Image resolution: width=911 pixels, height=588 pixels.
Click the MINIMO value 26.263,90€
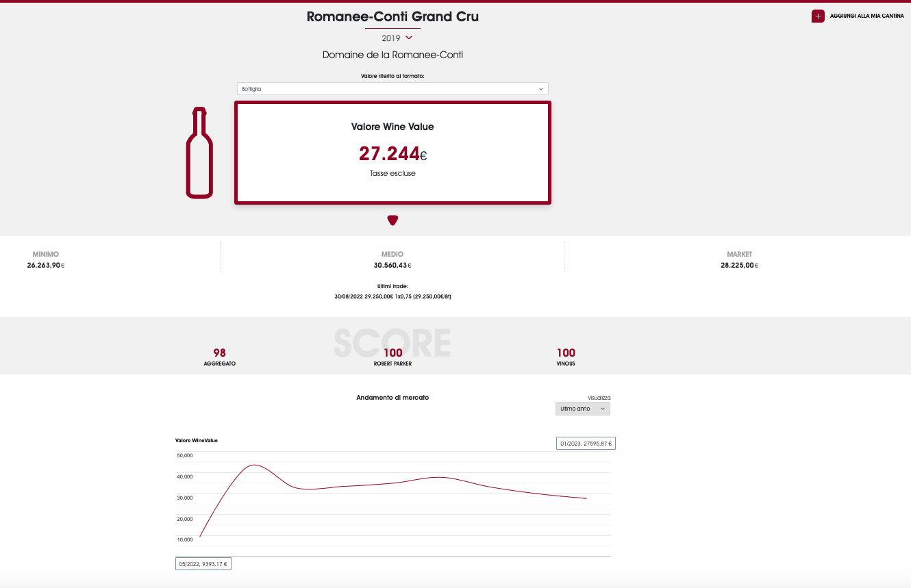[46, 265]
